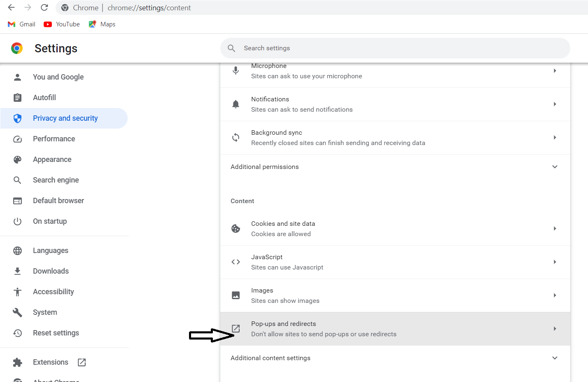The image size is (588, 382).
Task: Click the Cookies and site data icon
Action: coord(236,229)
